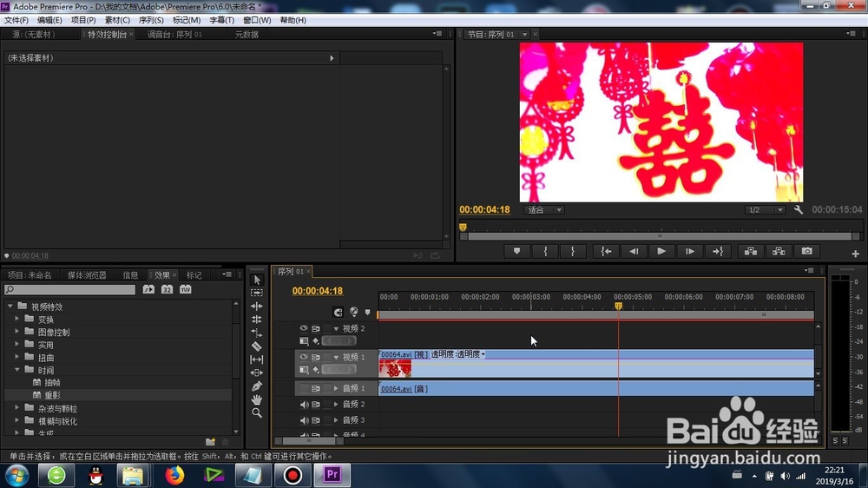The height and width of the screenshot is (488, 868).
Task: Select the Razor tool
Action: [257, 346]
